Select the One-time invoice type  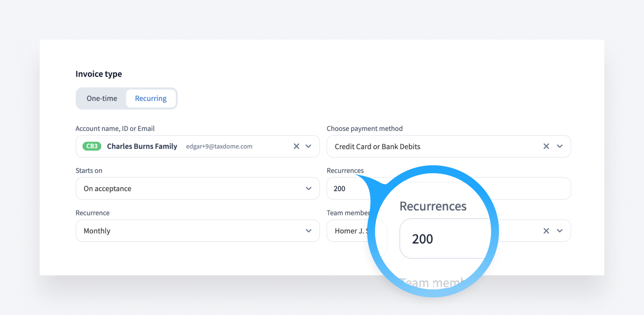(x=102, y=98)
